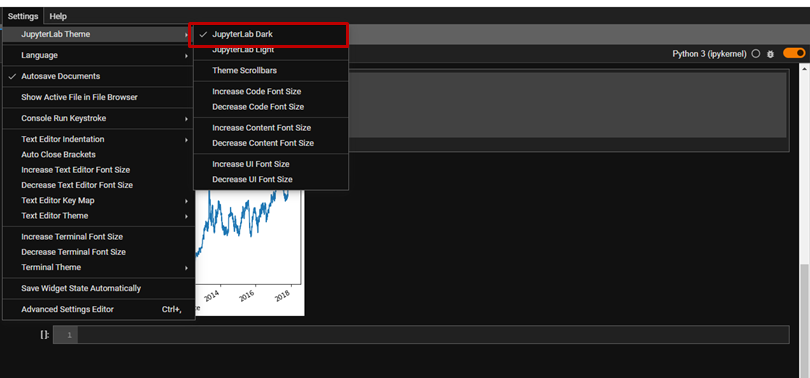Toggle Auto Close Brackets
This screenshot has height=378, width=810.
click(99, 154)
